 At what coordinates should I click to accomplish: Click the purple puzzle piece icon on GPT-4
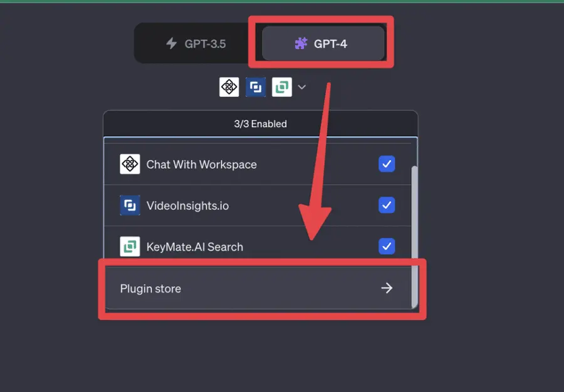[x=300, y=43]
